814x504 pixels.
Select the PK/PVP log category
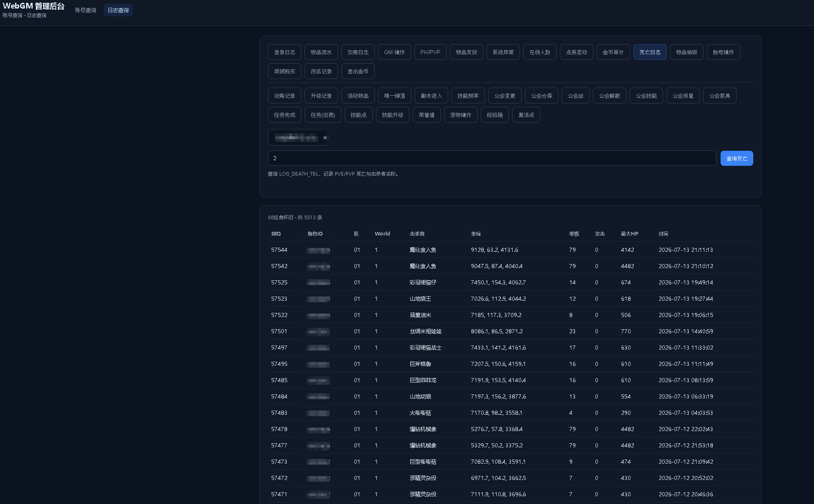(430, 52)
